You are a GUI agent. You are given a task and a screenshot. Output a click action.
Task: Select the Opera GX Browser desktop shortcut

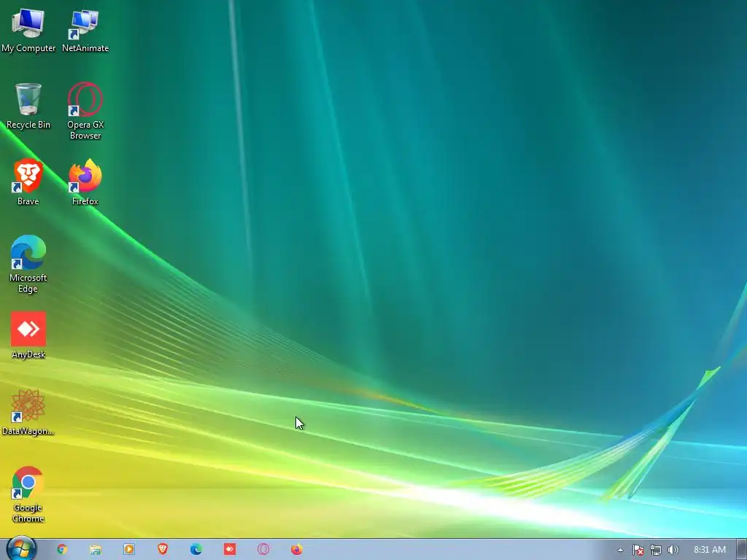[85, 112]
